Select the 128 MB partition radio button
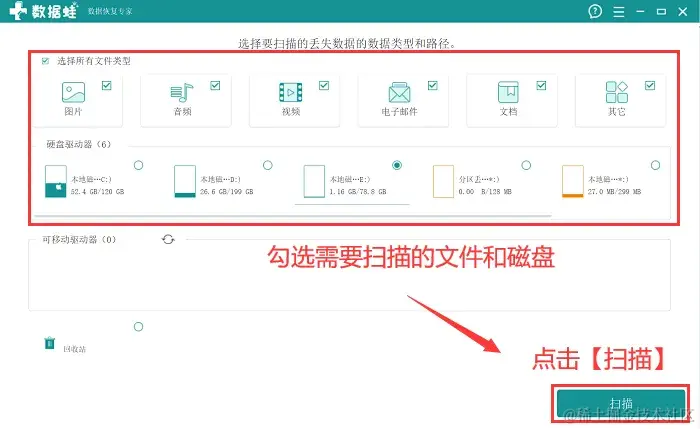This screenshot has height=429, width=700. pyautogui.click(x=526, y=165)
